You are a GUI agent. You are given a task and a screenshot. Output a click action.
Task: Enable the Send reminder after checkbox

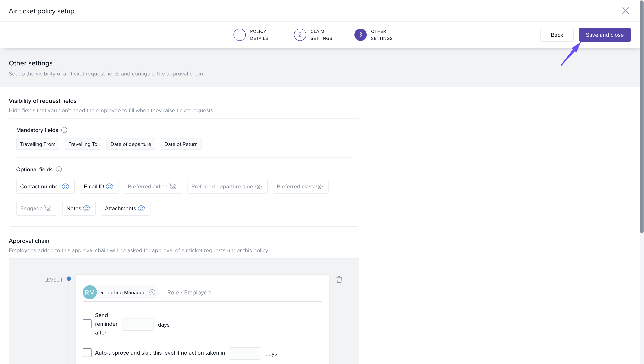point(87,324)
